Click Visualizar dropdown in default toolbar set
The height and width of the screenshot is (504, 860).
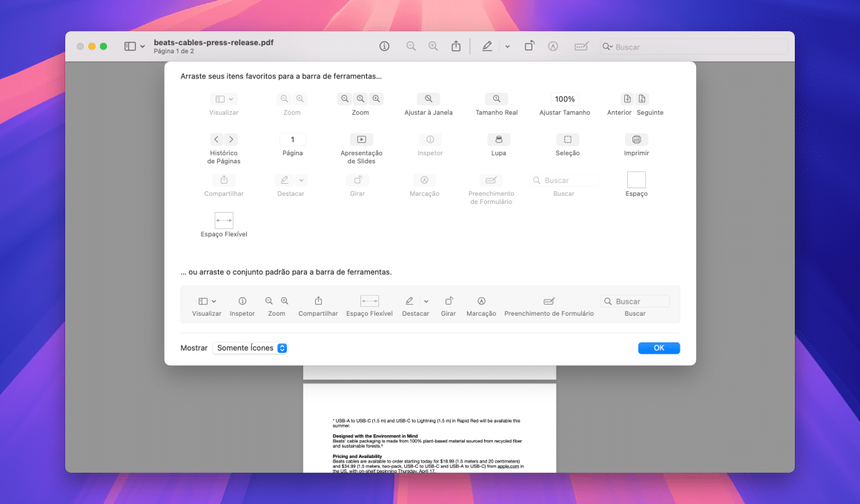point(207,301)
